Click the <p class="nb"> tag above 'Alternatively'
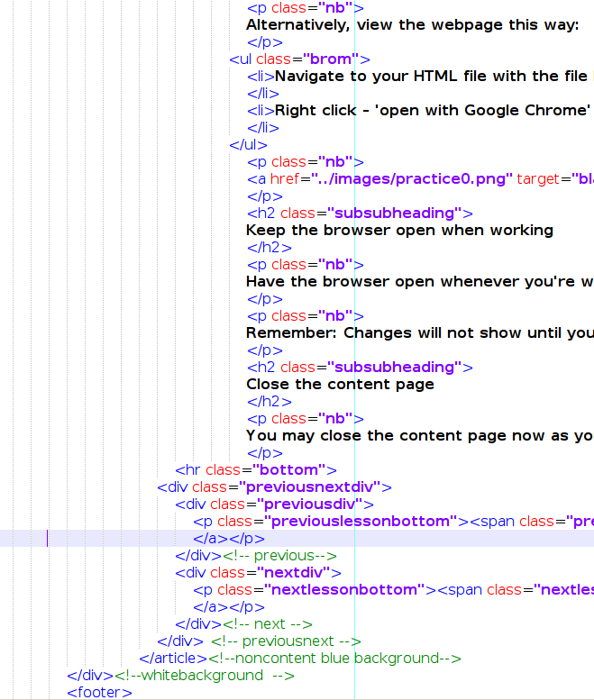The image size is (594, 700). click(x=306, y=8)
